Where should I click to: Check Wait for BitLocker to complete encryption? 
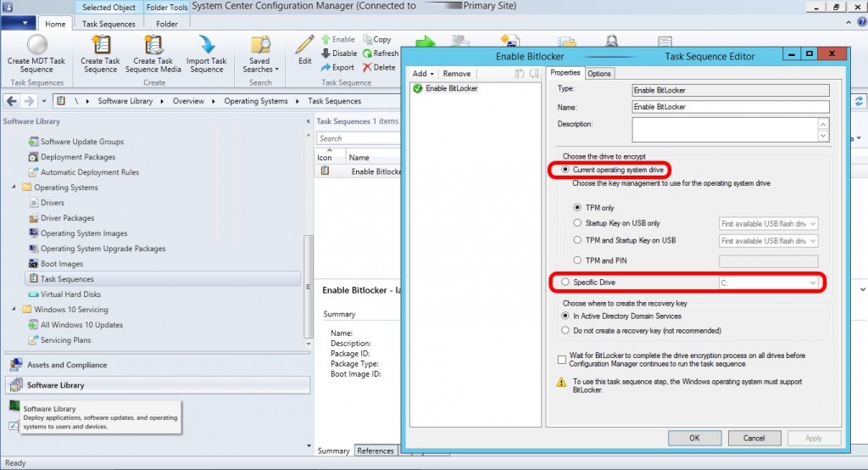(562, 360)
